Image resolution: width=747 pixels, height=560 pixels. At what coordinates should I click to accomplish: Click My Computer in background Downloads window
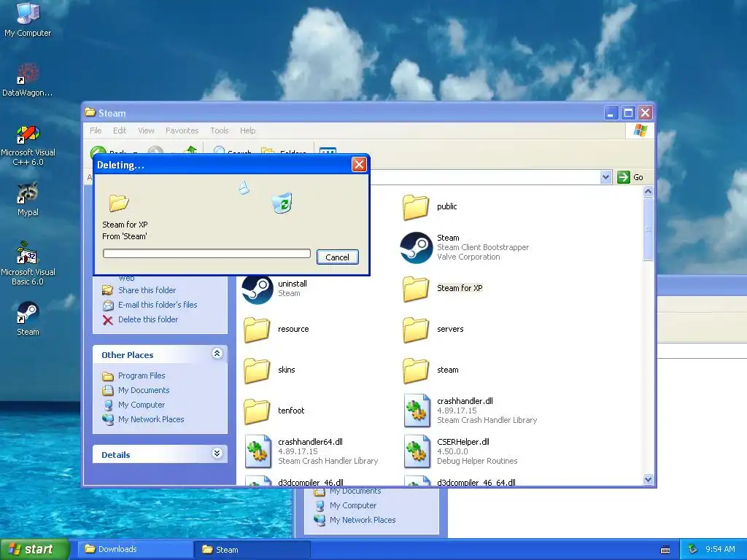point(353,506)
